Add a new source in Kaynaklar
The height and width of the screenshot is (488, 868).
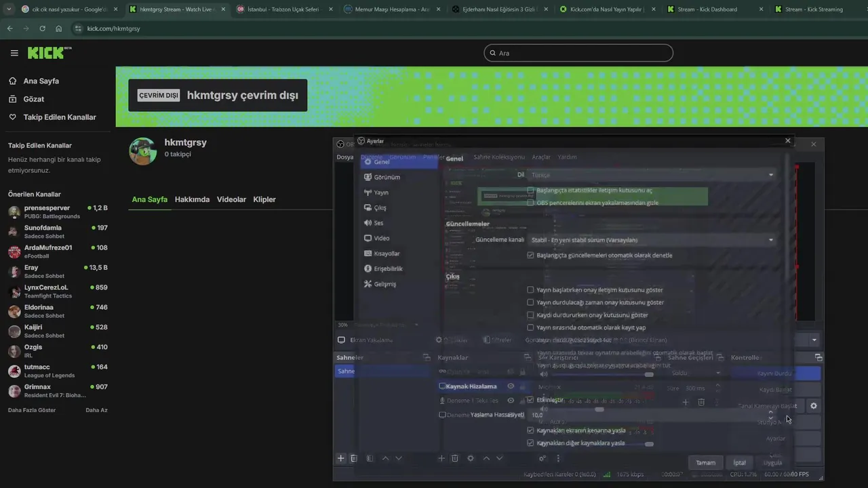[x=441, y=458]
